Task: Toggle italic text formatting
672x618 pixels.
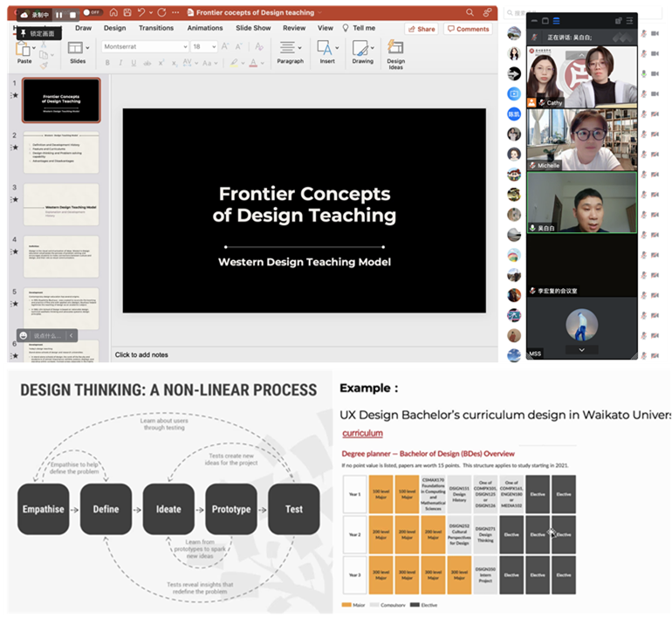Action: tap(120, 63)
